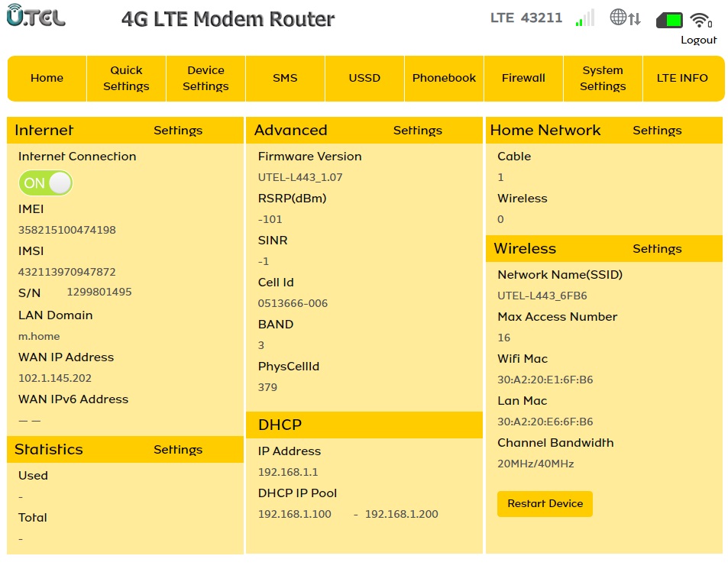This screenshot has width=728, height=572.
Task: Click PhysCellId value 379
Action: click(267, 387)
